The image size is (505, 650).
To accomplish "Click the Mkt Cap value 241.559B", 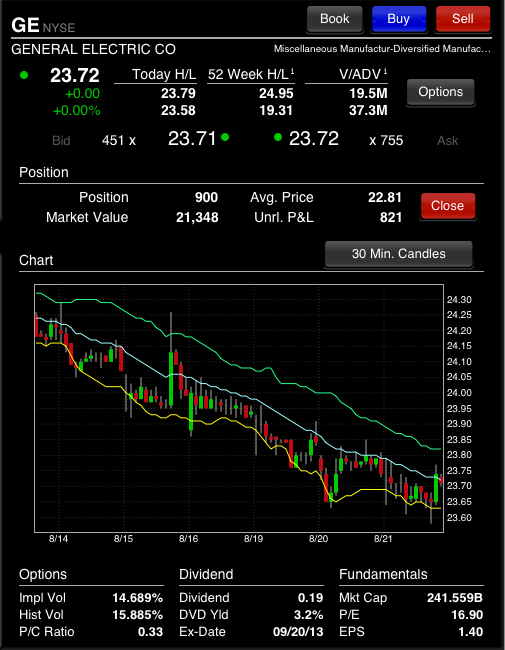I will 455,598.
